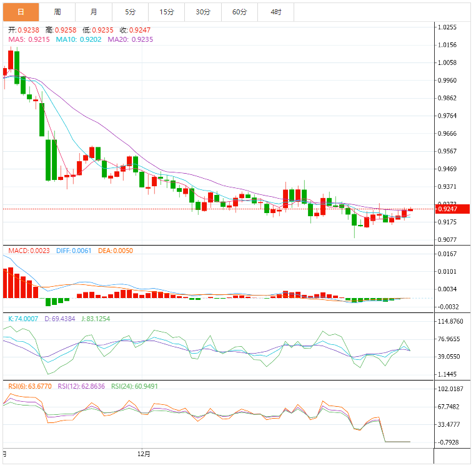Click the DEA:0.0050 indicator label
476x468 pixels.
tap(116, 251)
